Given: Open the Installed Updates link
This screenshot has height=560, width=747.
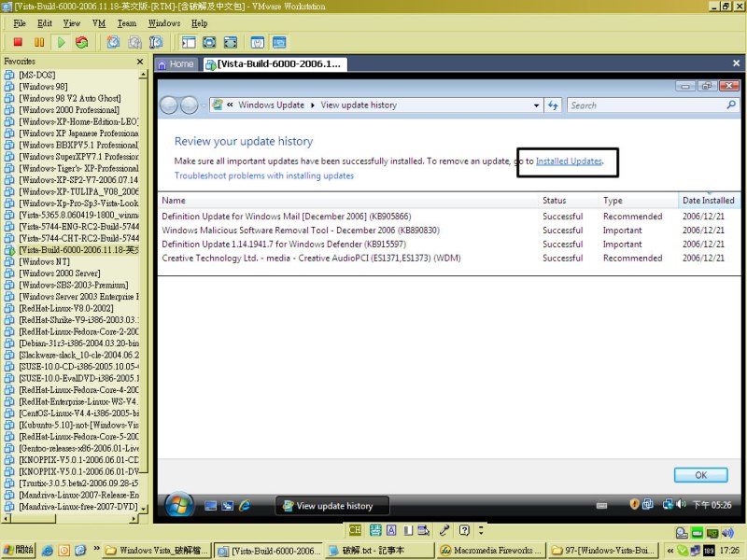Looking at the screenshot, I should tap(569, 161).
